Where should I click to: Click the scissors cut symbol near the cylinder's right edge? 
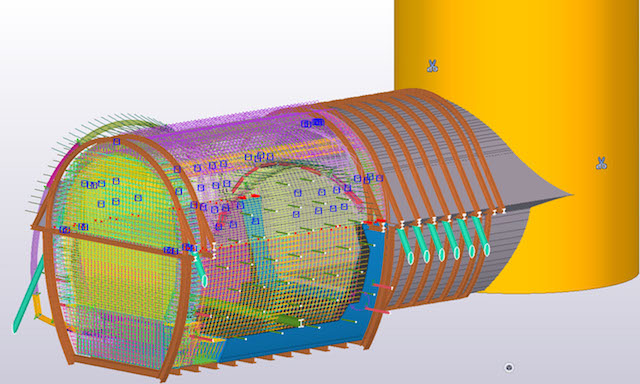click(x=601, y=163)
